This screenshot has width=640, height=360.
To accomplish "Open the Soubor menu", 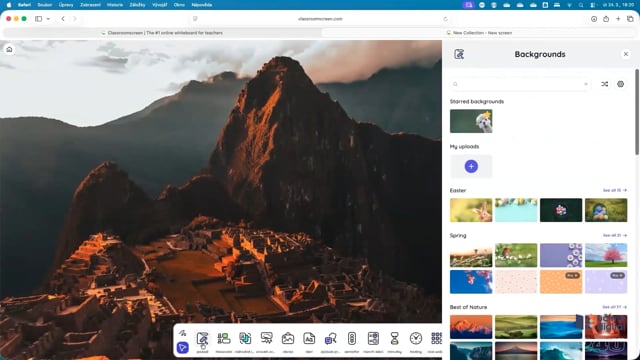I will 44,5.
